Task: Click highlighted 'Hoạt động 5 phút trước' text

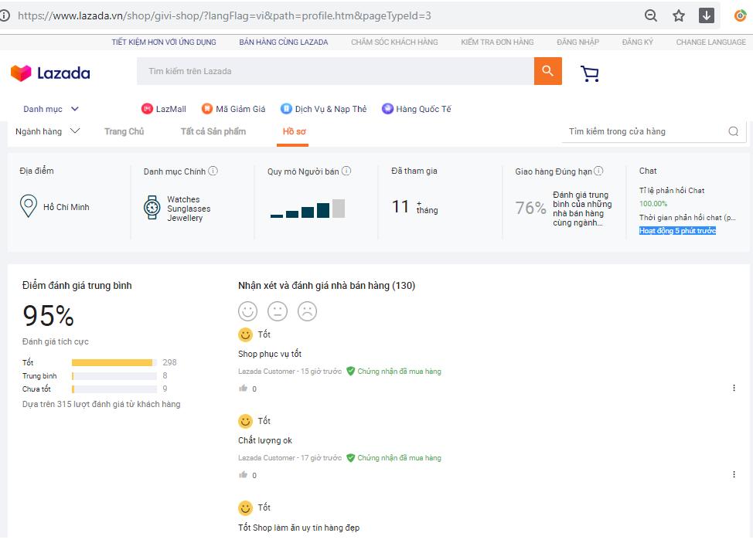Action: (x=677, y=231)
